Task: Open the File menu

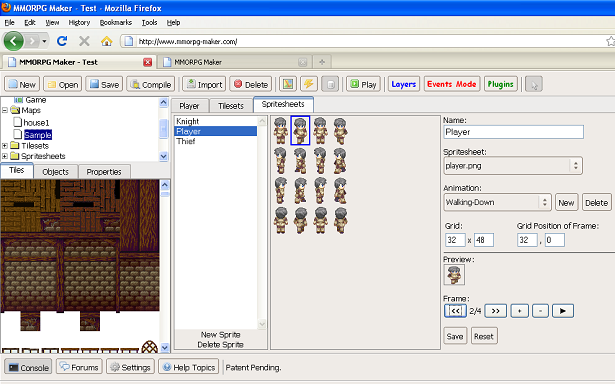Action: (x=10, y=22)
